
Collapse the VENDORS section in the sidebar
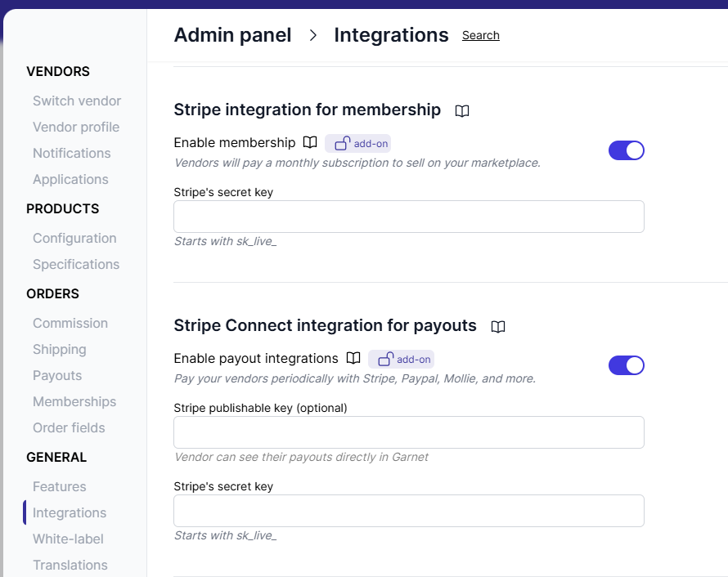[x=58, y=71]
